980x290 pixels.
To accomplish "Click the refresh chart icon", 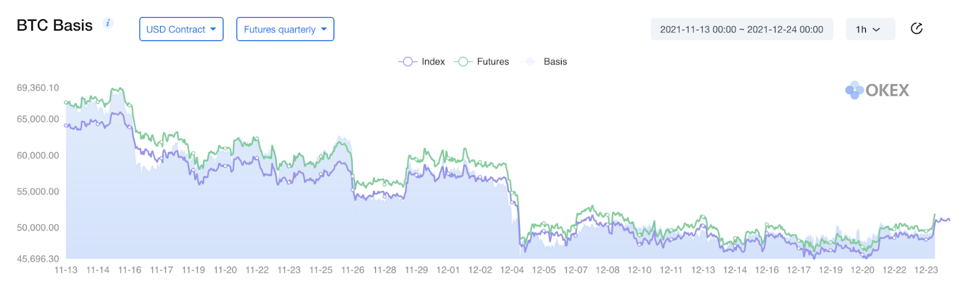I will (x=916, y=29).
